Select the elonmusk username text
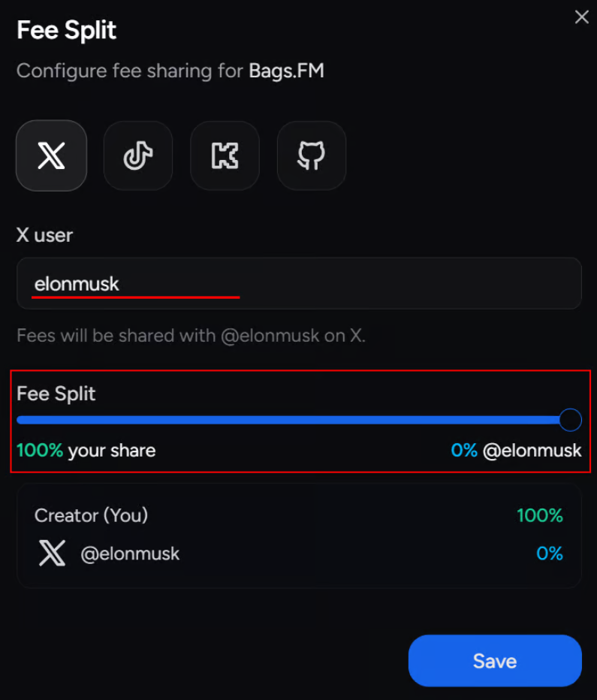This screenshot has height=700, width=597. click(x=76, y=283)
